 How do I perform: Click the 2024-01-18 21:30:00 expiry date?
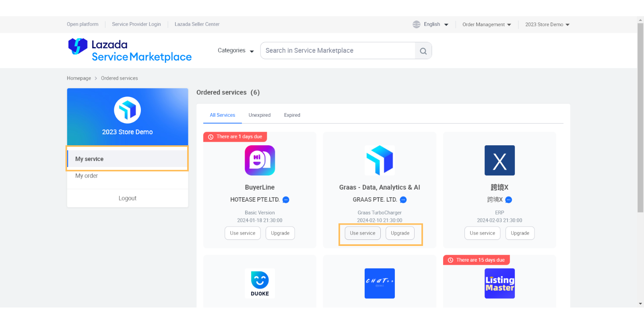pyautogui.click(x=260, y=221)
